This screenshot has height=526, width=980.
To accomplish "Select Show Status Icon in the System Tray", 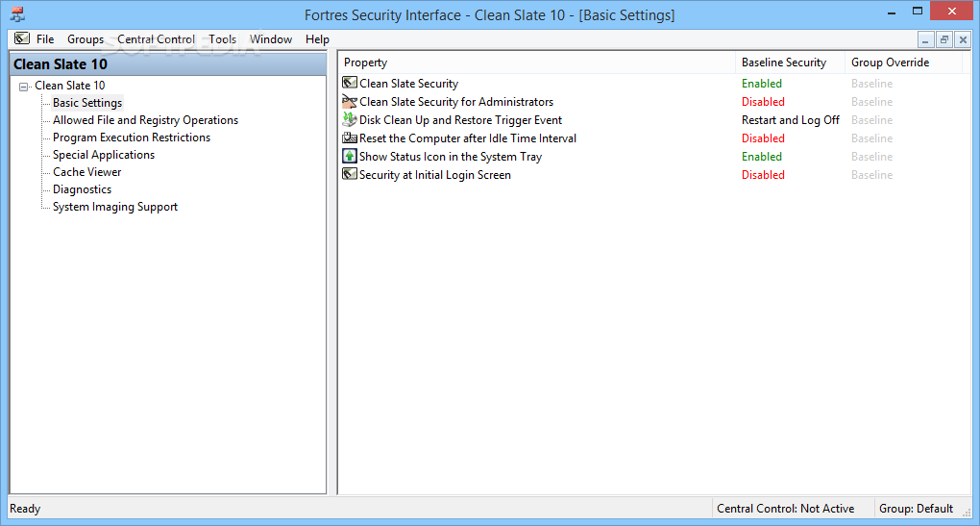I will click(451, 157).
